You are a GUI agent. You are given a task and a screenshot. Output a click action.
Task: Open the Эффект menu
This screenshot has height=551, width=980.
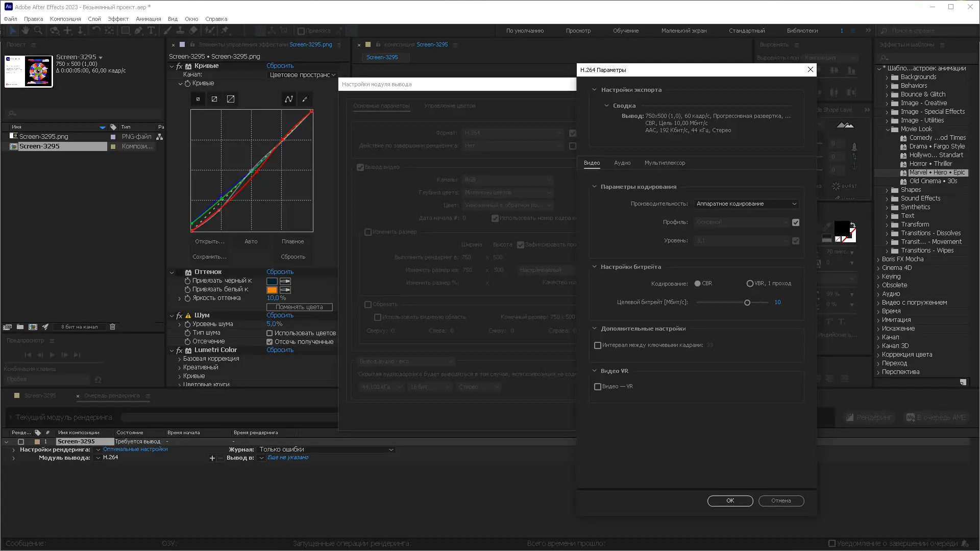(x=118, y=19)
